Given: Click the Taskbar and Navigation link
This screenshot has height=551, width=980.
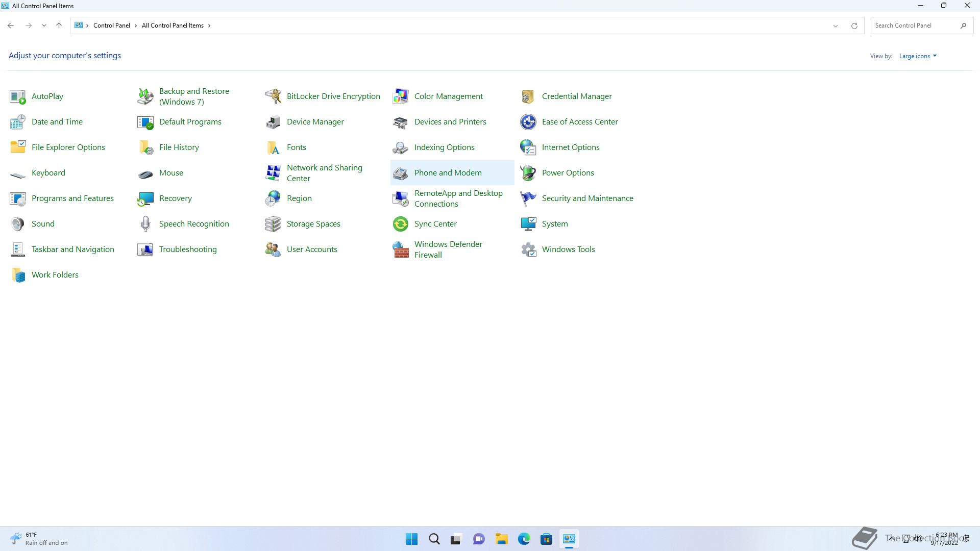Looking at the screenshot, I should [x=73, y=249].
